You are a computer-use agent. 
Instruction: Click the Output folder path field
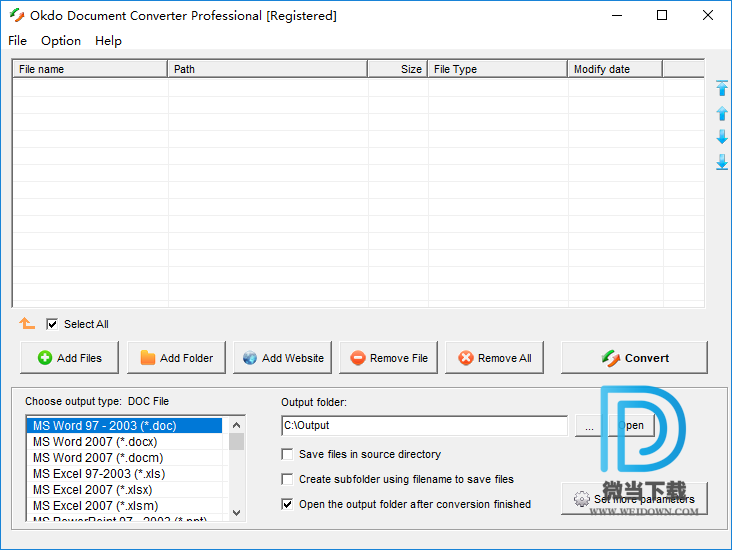click(x=424, y=425)
